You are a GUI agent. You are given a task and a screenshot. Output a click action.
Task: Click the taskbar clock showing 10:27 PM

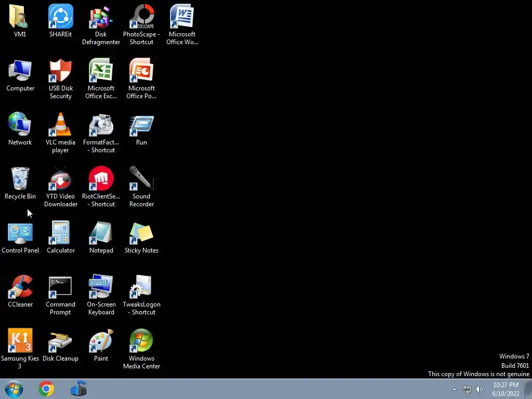tap(506, 389)
